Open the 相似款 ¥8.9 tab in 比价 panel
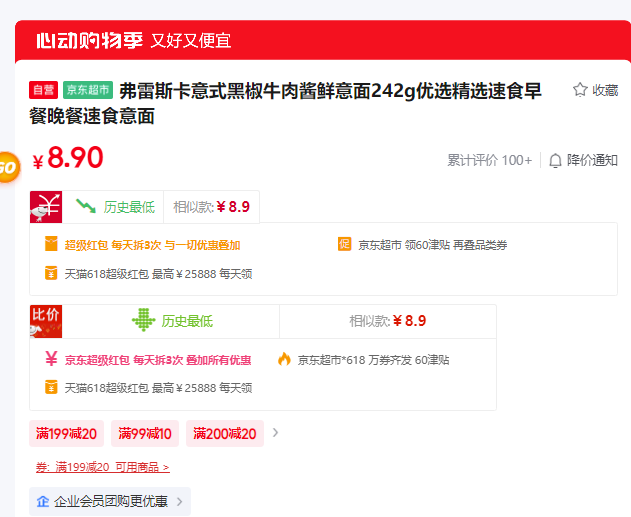 (387, 321)
